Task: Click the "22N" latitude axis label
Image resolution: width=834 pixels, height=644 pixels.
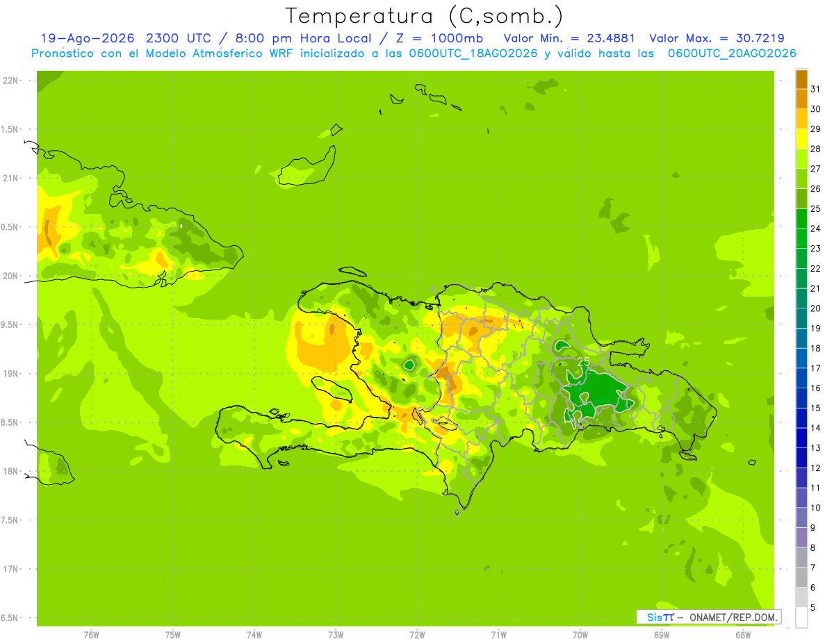Action: coord(10,81)
